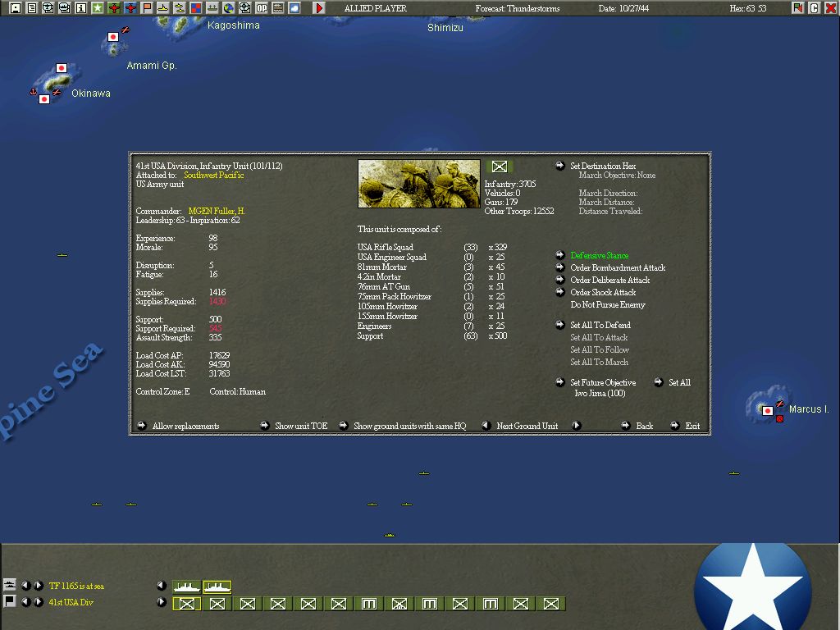This screenshot has width=840, height=630.
Task: Go to next ground unit arrow
Action: click(577, 426)
